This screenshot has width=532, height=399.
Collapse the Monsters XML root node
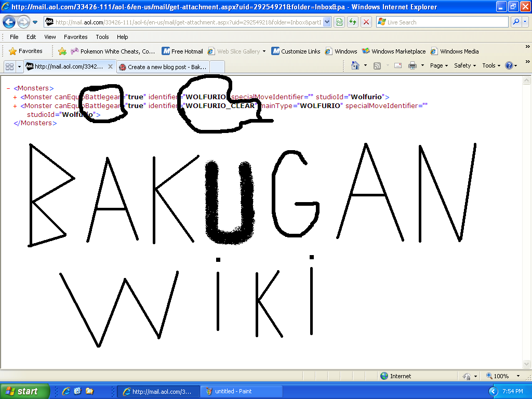[9, 88]
